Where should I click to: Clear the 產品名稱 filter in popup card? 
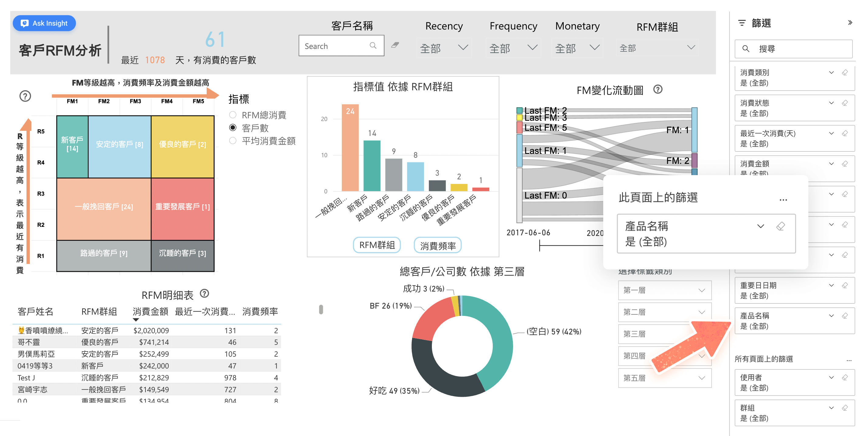pos(780,226)
